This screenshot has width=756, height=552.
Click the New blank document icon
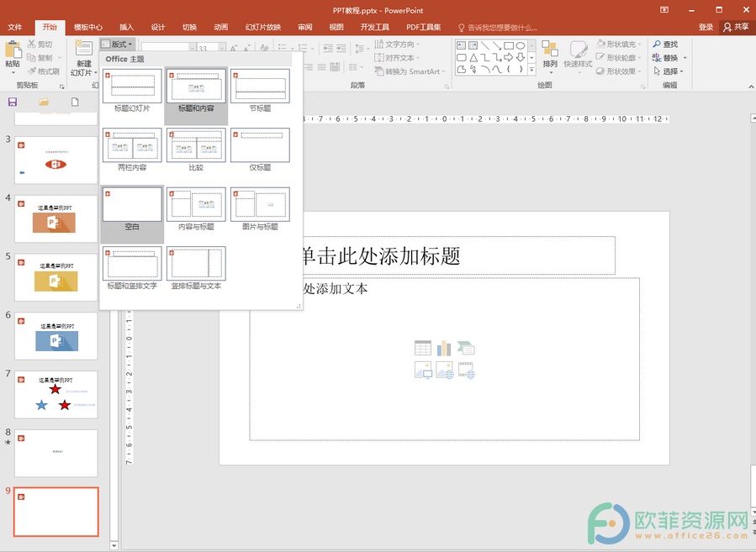(75, 102)
